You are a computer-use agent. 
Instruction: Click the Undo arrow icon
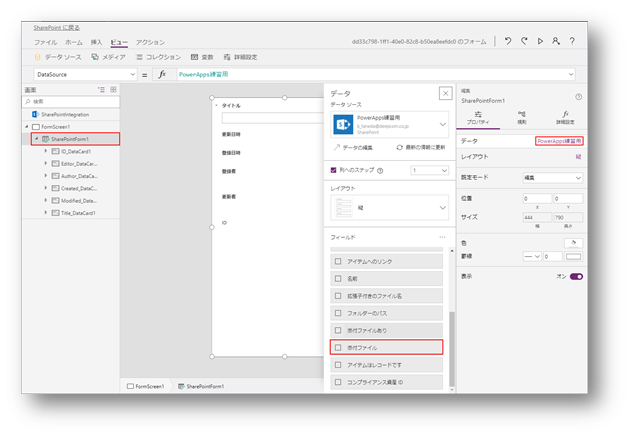[509, 42]
